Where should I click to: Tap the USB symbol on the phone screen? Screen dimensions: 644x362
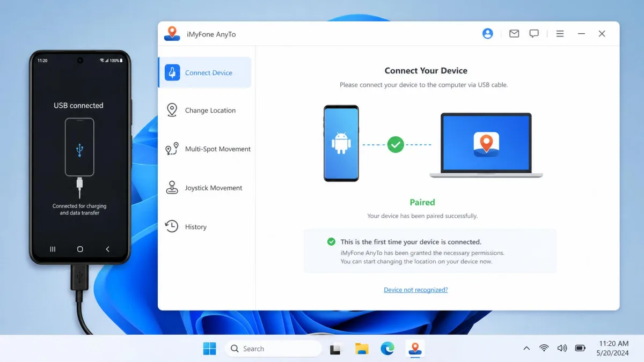[x=79, y=150]
